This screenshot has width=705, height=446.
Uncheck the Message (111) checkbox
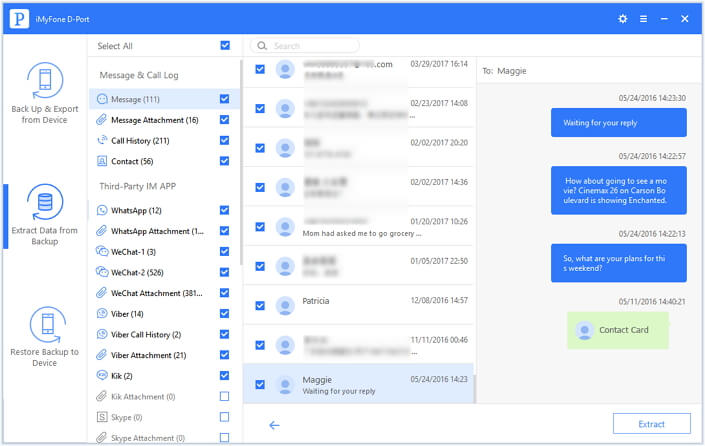224,99
